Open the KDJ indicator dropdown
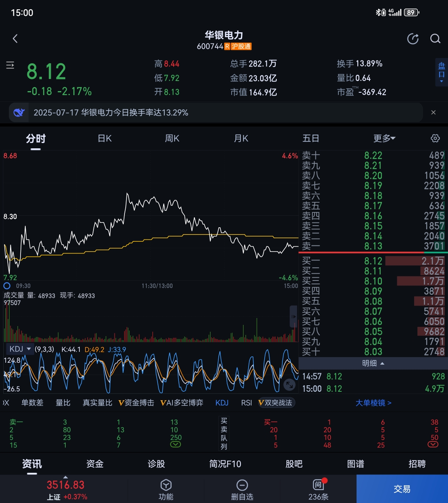Image resolution: width=448 pixels, height=503 pixels. pyautogui.click(x=20, y=349)
